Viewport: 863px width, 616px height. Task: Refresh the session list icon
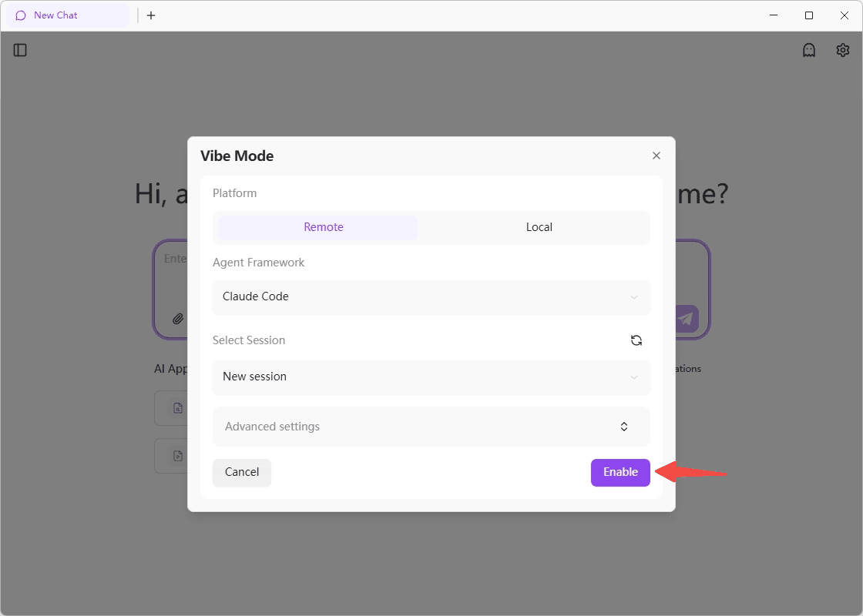click(x=636, y=340)
